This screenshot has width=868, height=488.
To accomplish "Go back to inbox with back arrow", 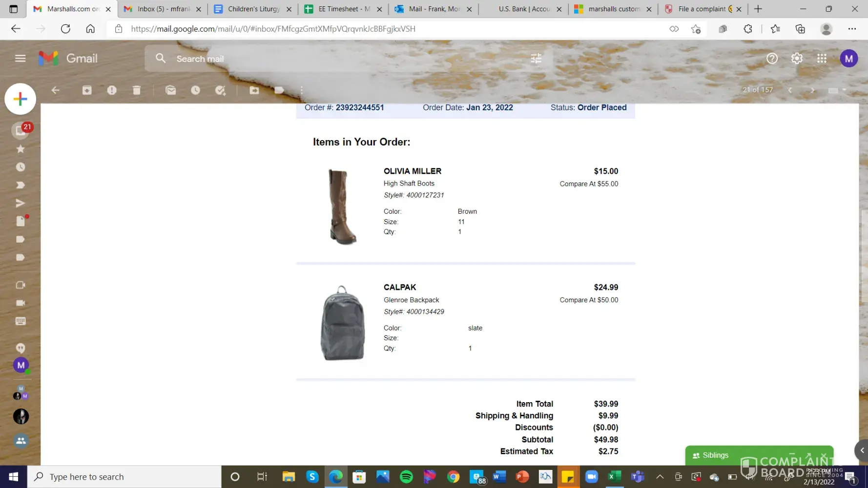I will pyautogui.click(x=56, y=90).
